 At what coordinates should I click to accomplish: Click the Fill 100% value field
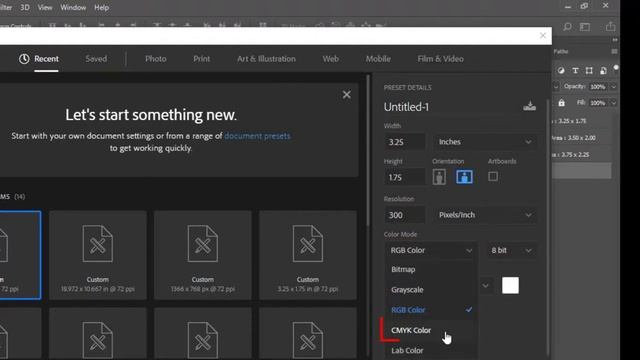[x=598, y=103]
